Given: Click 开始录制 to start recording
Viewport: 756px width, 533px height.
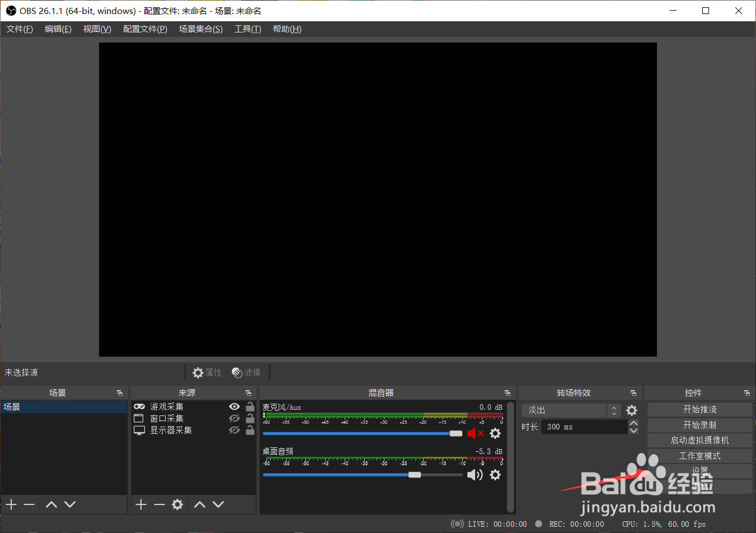Looking at the screenshot, I should pyautogui.click(x=699, y=425).
